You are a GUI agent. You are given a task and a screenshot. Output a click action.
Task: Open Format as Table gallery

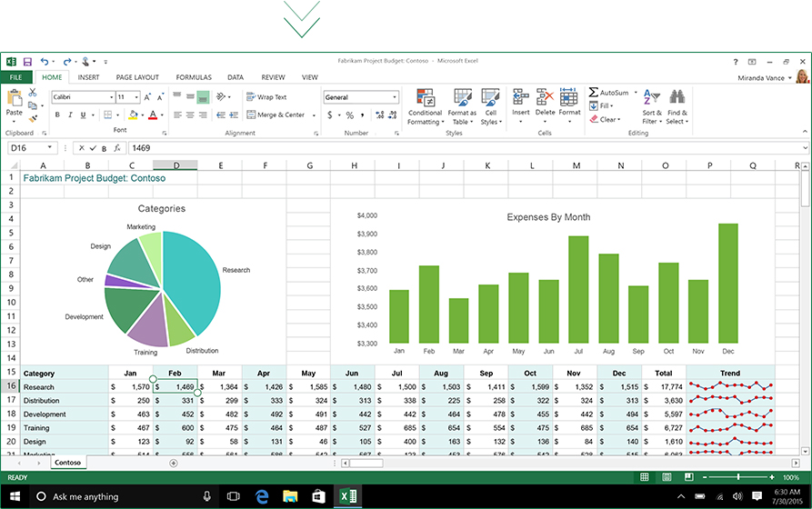coord(462,106)
